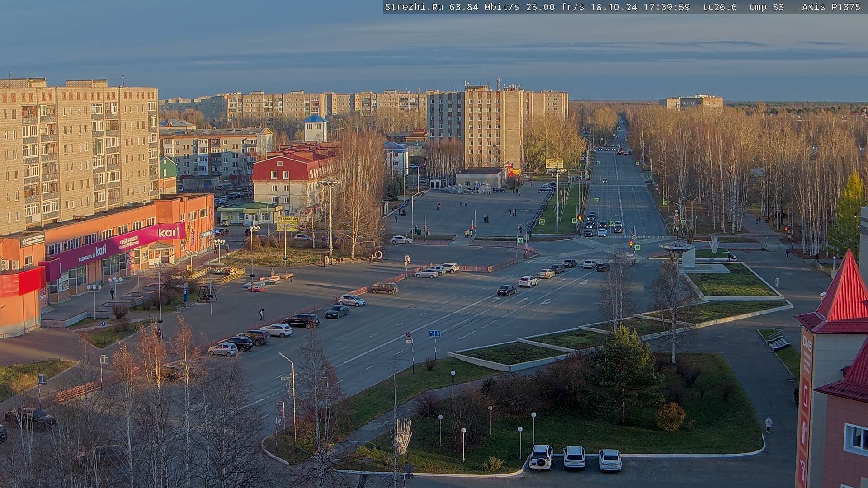Image resolution: width=868 pixels, height=488 pixels.
Task: Click the cmp 33 compression value
Action: pyautogui.click(x=766, y=7)
